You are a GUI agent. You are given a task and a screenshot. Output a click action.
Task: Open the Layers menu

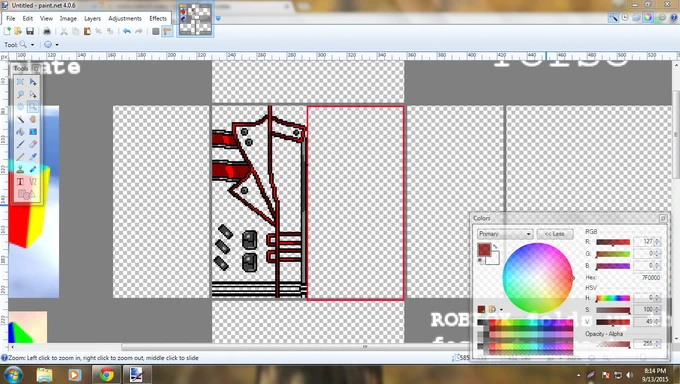[x=92, y=18]
